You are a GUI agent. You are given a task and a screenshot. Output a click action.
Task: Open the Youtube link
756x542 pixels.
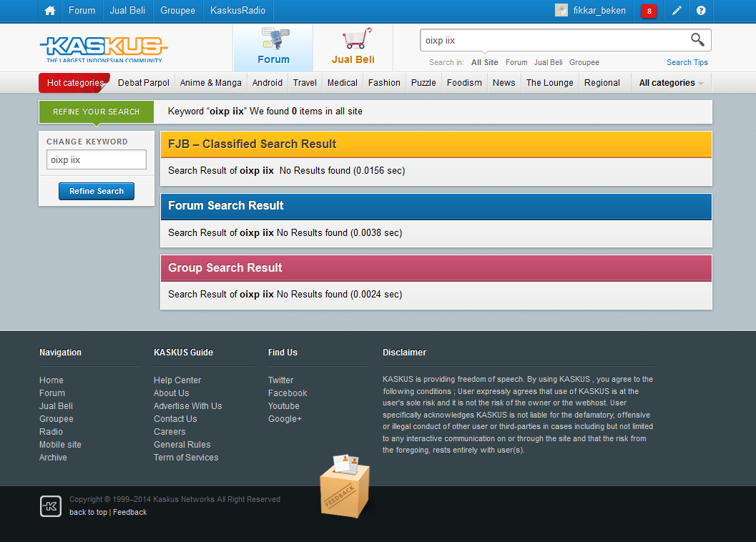point(284,406)
